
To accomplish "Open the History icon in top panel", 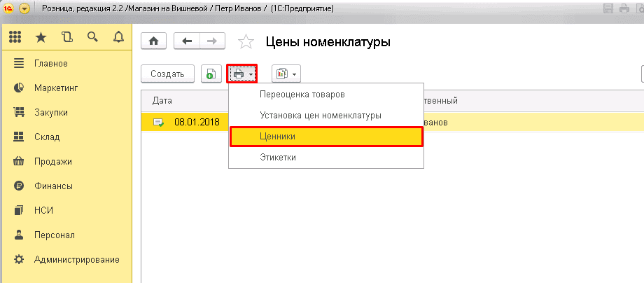I will pos(67,38).
